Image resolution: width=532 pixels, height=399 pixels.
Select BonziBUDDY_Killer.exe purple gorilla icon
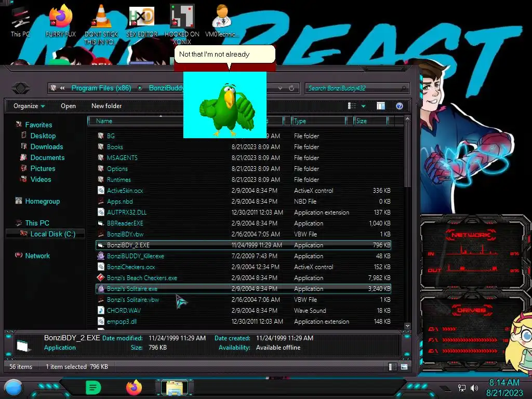[x=101, y=256]
